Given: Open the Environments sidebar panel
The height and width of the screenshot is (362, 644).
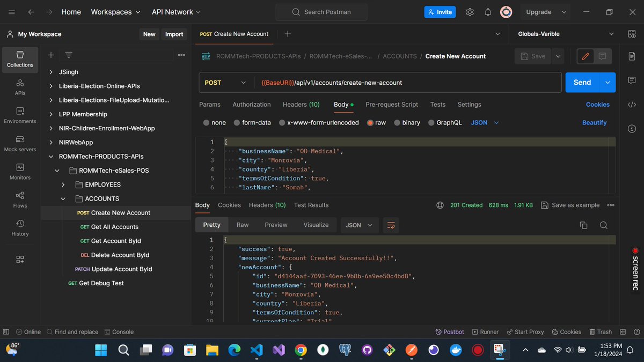Looking at the screenshot, I should [20, 115].
